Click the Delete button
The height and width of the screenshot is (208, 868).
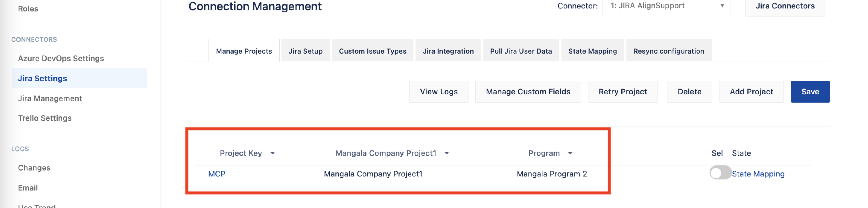click(x=689, y=92)
